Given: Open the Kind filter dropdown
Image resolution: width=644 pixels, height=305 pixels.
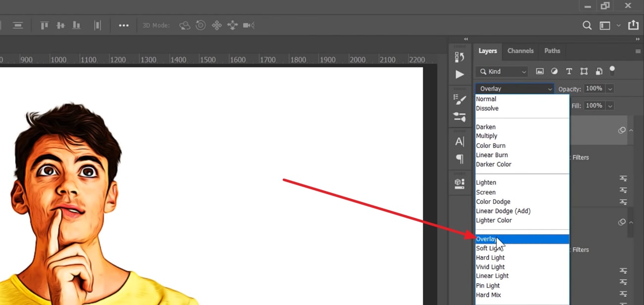Looking at the screenshot, I should 501,71.
